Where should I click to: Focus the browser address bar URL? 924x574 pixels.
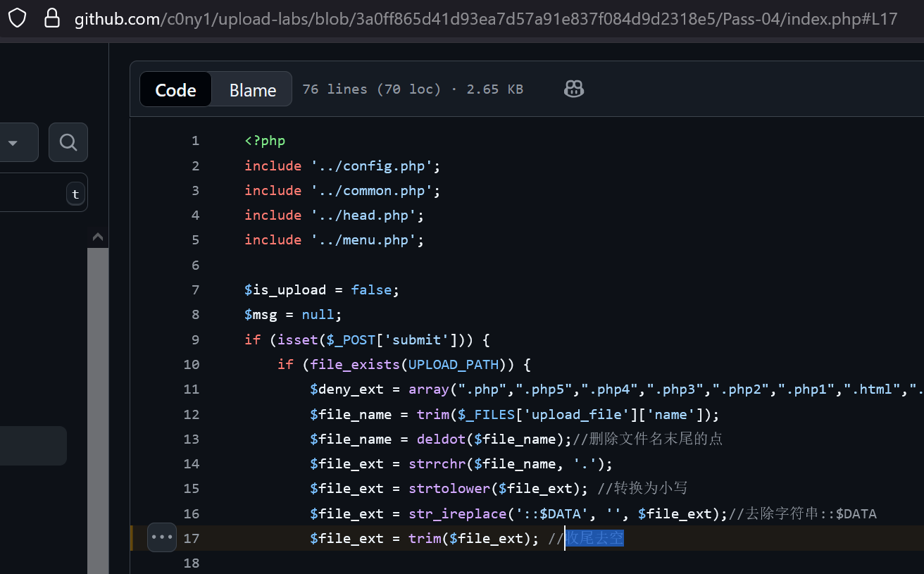[x=486, y=19]
